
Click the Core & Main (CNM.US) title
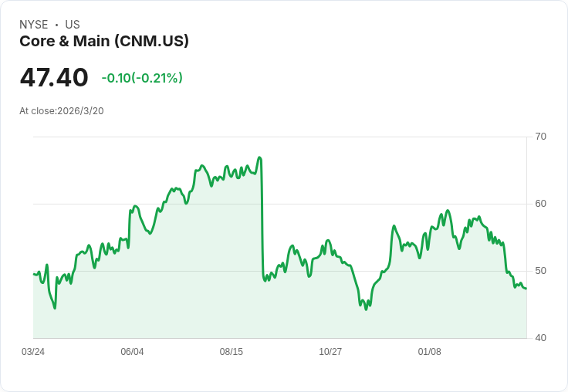[104, 41]
